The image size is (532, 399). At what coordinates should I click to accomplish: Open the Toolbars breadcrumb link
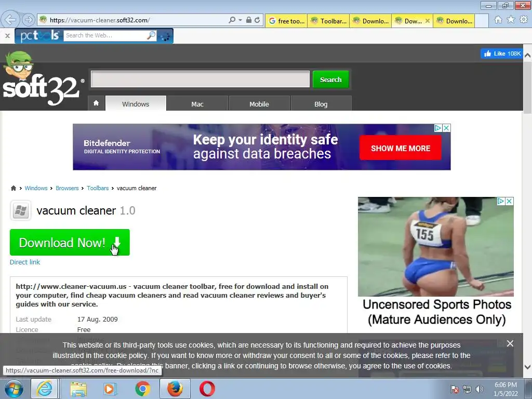pos(98,188)
